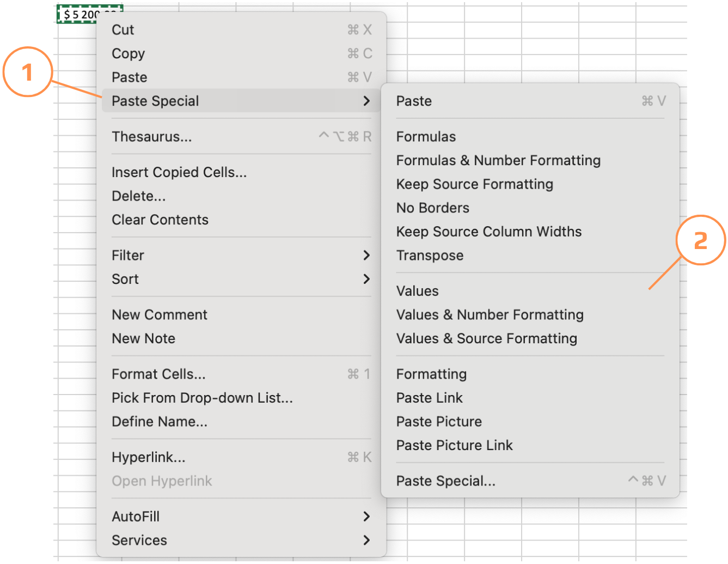728x564 pixels.
Task: Add a New Comment
Action: (x=160, y=314)
